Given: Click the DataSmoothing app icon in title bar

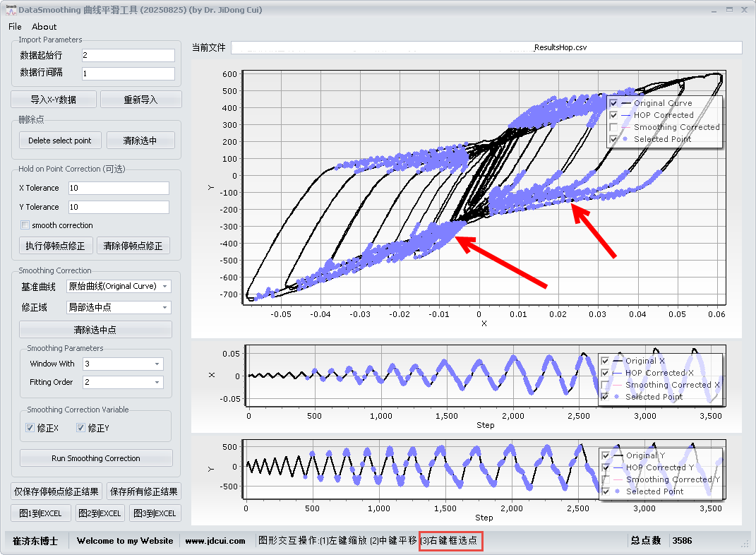Looking at the screenshot, I should (x=10, y=10).
